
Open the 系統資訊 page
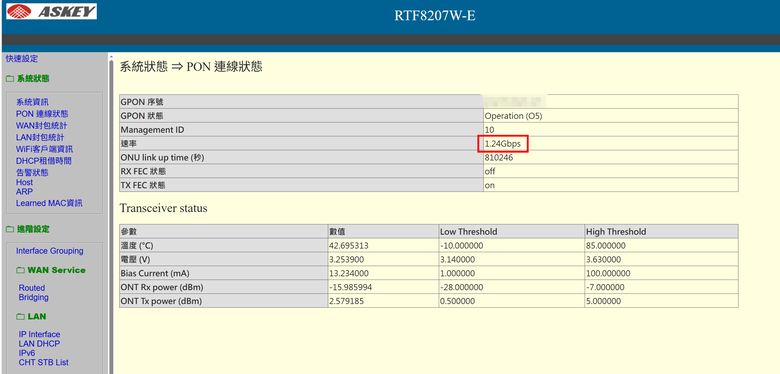pos(32,102)
